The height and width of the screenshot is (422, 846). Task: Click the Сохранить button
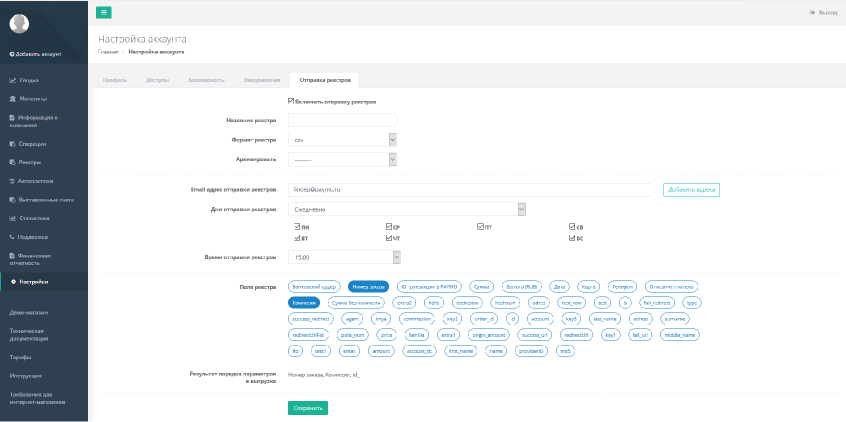(308, 408)
